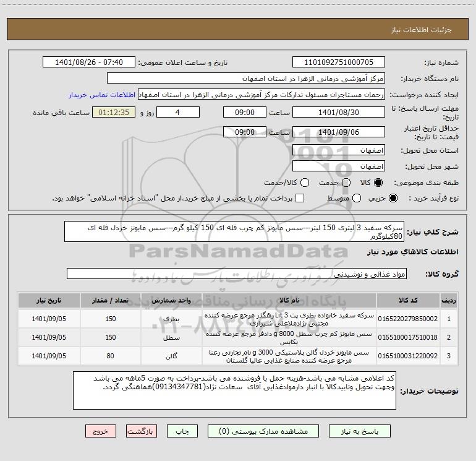Click the buyer organization name field
The width and height of the screenshot is (476, 461).
click(246, 79)
